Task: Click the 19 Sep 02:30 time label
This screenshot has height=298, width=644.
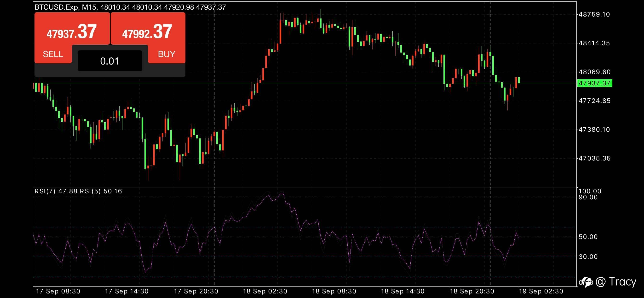Action: 541,292
